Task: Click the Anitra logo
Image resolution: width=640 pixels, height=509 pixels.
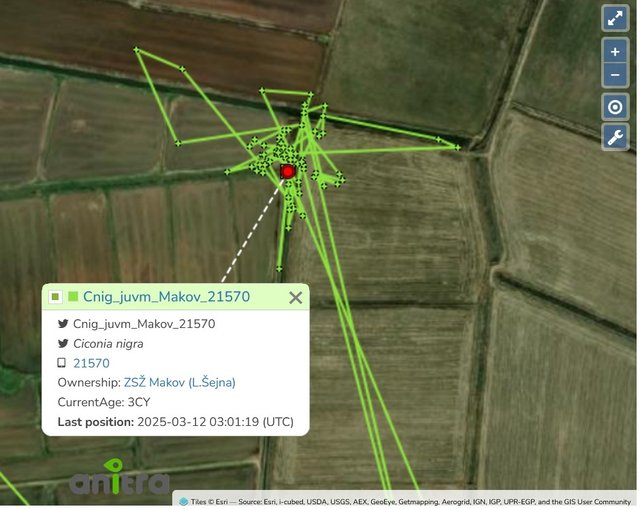Action: point(119,478)
